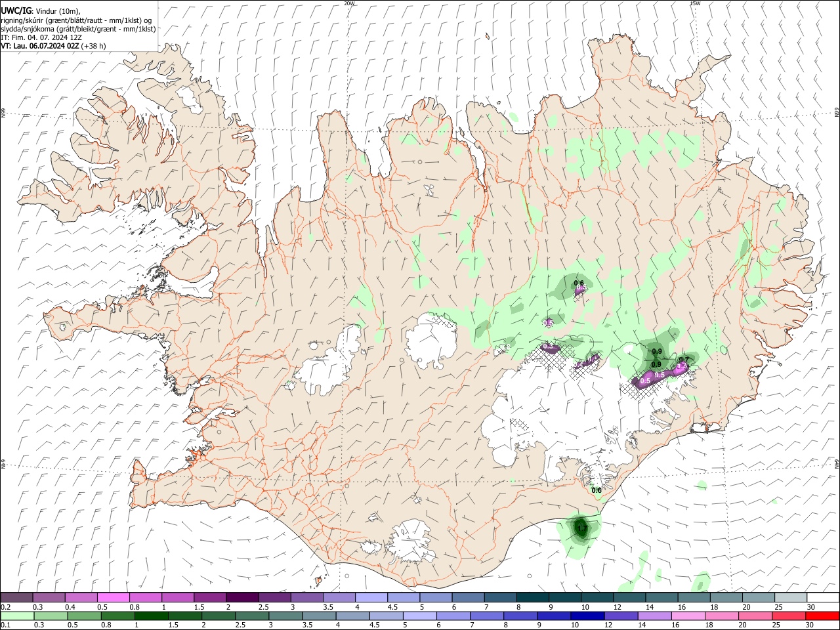This screenshot has width=840, height=630.
Task: Pick the dark teal 8–9 snow scale swatch
Action: [x=532, y=597]
